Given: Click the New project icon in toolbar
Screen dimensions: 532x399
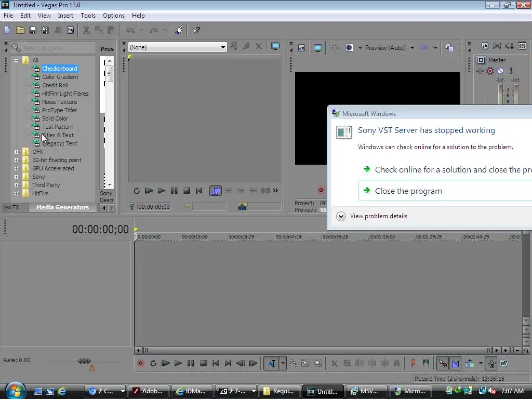Looking at the screenshot, I should (7, 30).
